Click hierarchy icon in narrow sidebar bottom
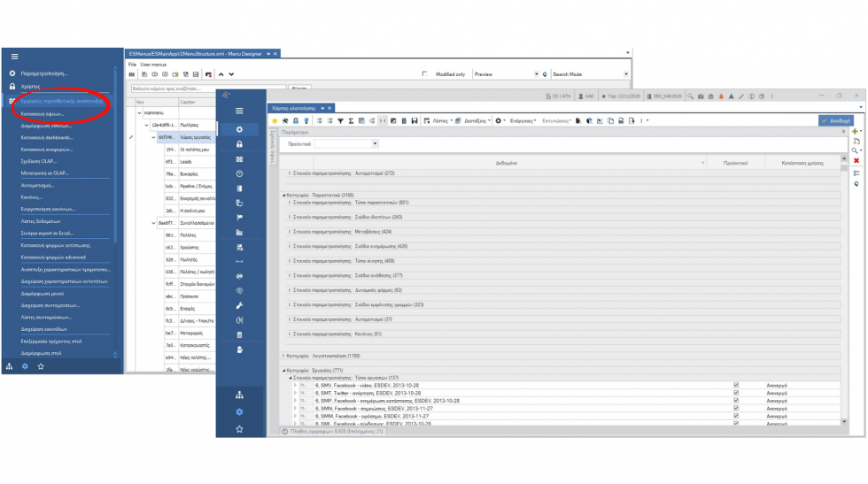The width and height of the screenshot is (868, 484). pyautogui.click(x=239, y=395)
